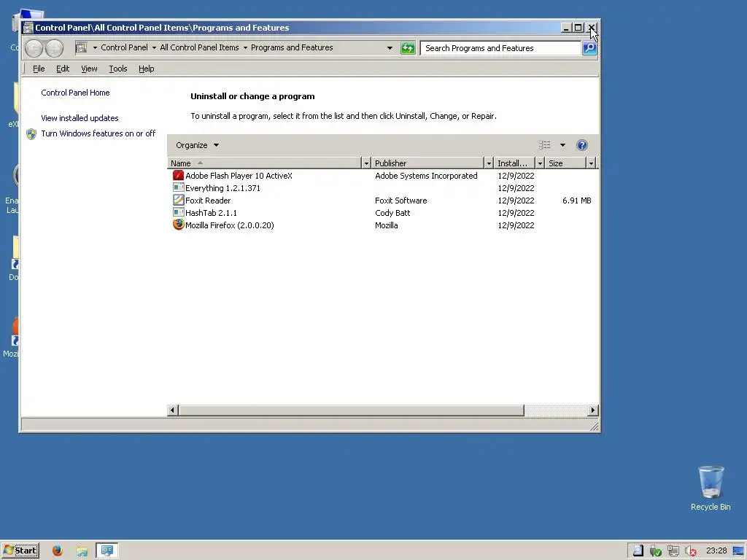Click the Control Panel icon in address bar
This screenshot has height=560, width=747.
(x=82, y=47)
